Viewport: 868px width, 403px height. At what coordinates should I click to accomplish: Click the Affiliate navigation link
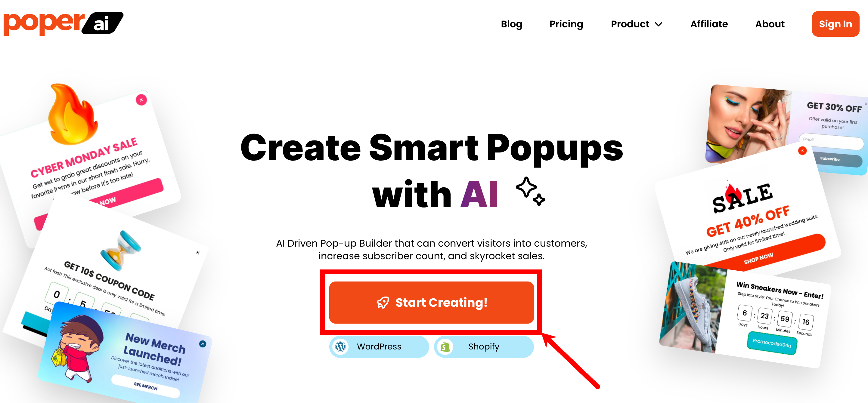click(x=709, y=24)
